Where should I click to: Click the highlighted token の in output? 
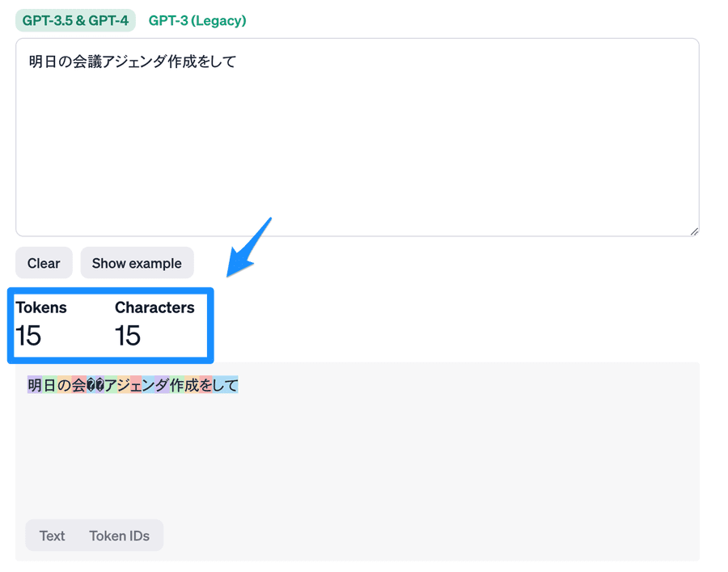[x=65, y=385]
